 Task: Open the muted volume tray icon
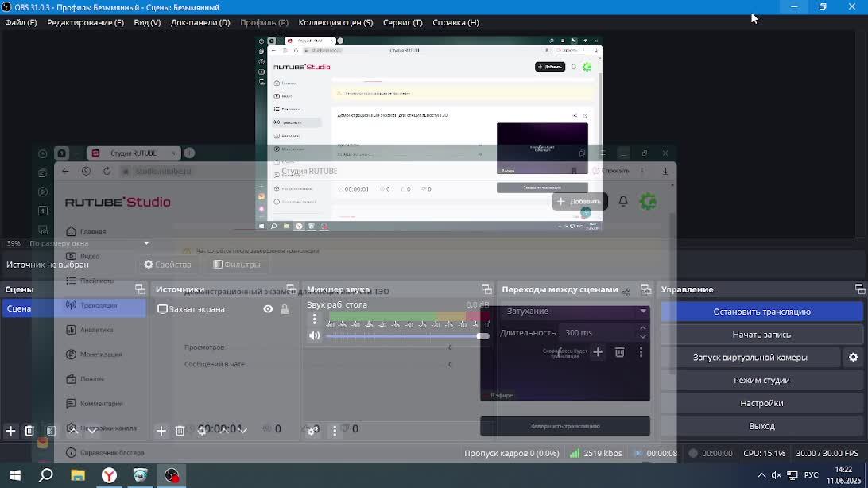[776, 475]
